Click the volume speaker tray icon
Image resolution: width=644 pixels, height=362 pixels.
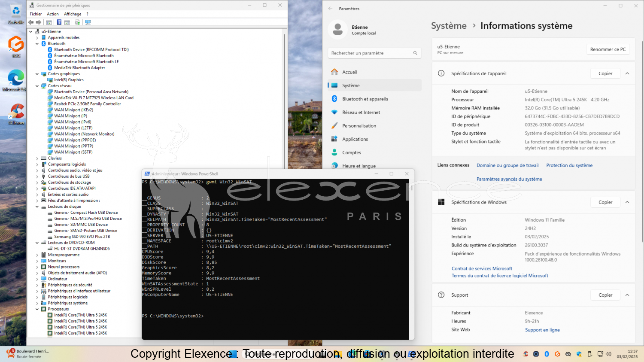(608, 354)
